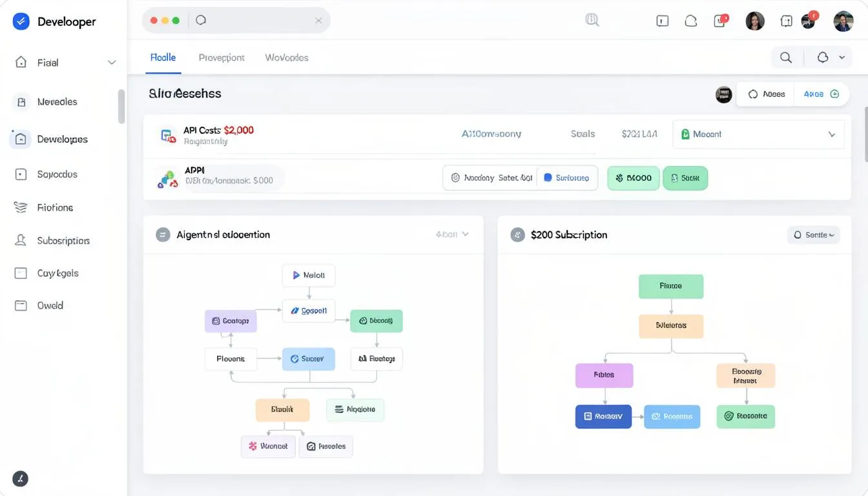Select the blue Suceey flow node
The height and width of the screenshot is (496, 868).
pos(309,358)
